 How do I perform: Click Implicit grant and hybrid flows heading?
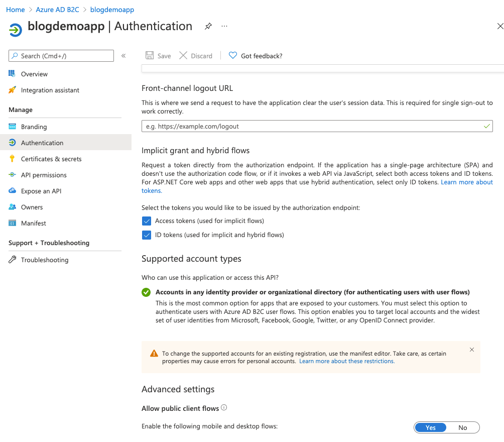[x=195, y=151]
